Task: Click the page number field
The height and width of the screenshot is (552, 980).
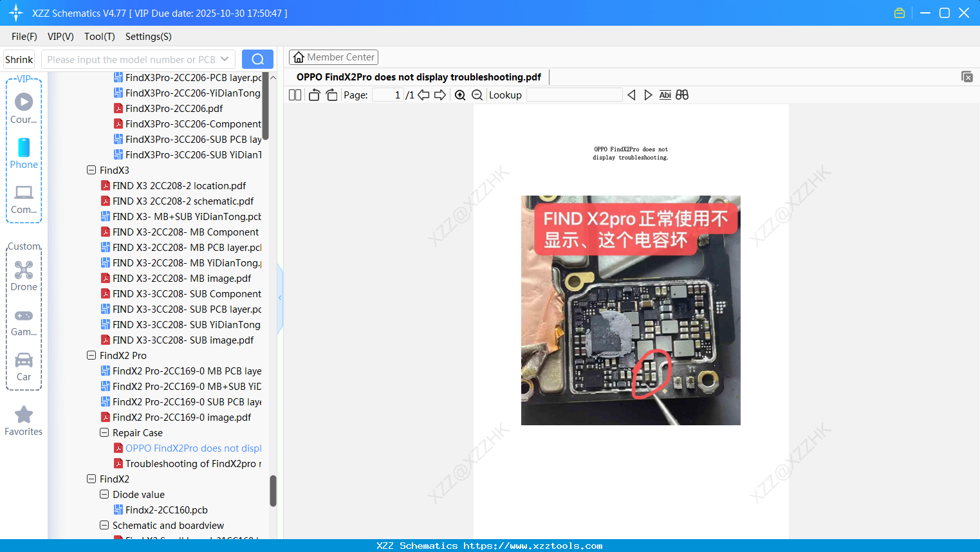Action: (388, 95)
